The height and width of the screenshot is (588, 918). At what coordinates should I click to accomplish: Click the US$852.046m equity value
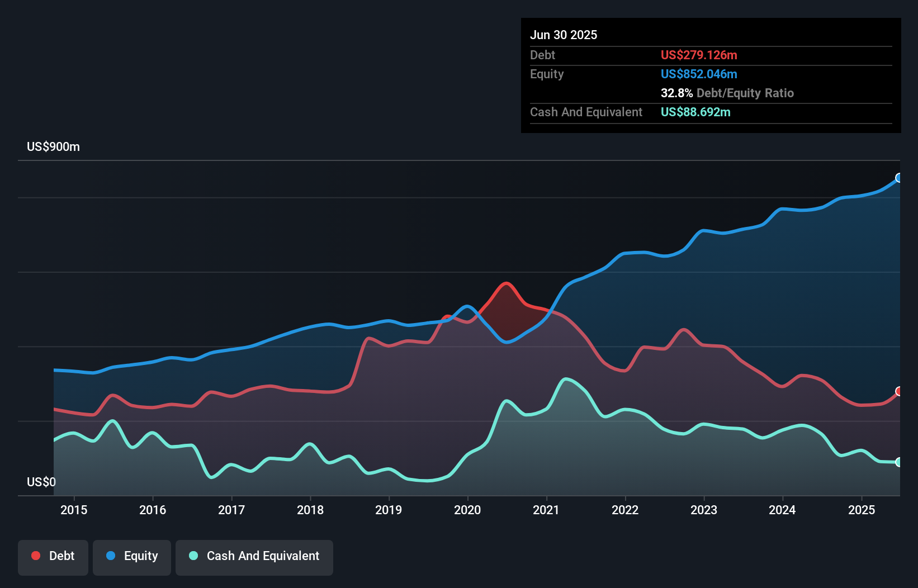point(699,74)
